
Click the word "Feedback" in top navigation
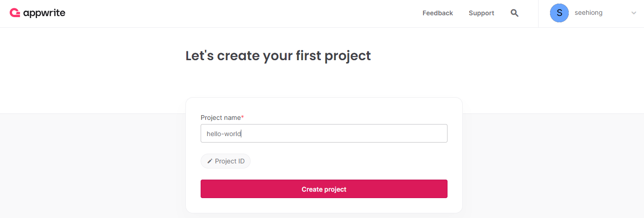click(x=437, y=13)
